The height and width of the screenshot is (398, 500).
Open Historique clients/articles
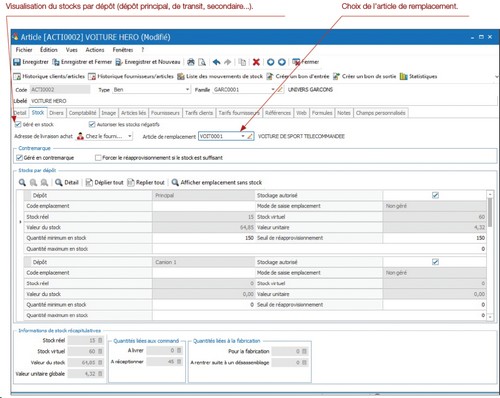[x=49, y=76]
